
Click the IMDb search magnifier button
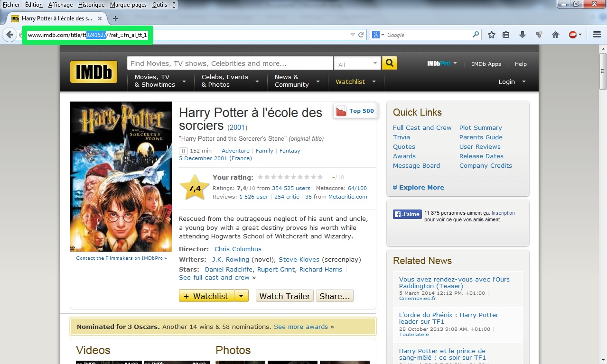pos(389,63)
